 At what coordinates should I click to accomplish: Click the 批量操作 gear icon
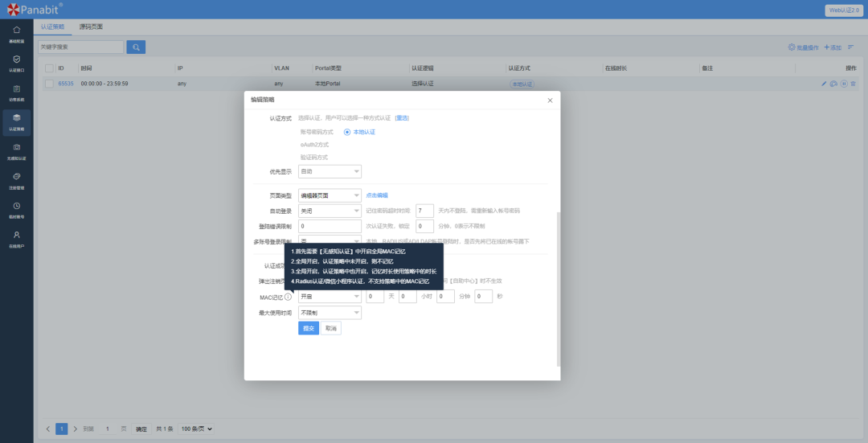792,47
